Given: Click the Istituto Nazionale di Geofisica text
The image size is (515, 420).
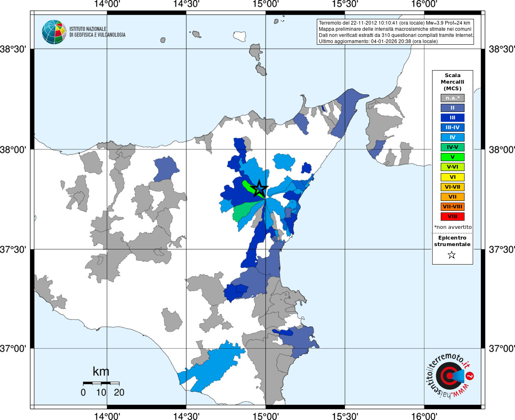Looking at the screenshot, I should (97, 32).
